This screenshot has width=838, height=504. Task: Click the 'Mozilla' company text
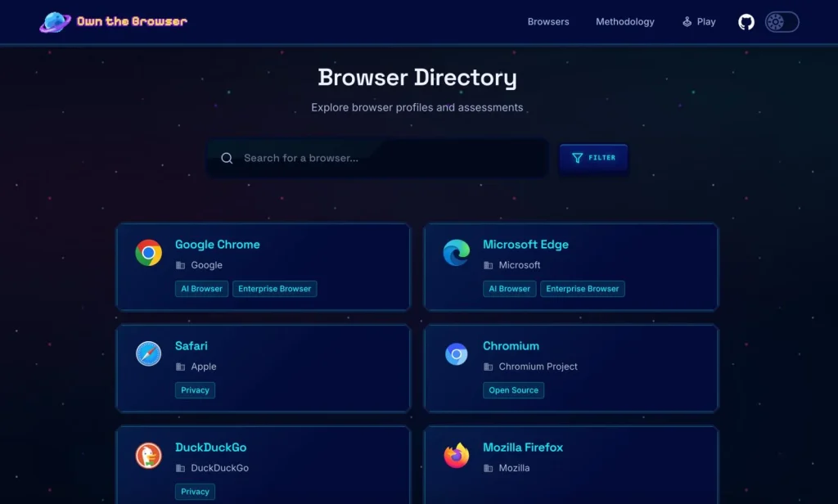(x=514, y=468)
